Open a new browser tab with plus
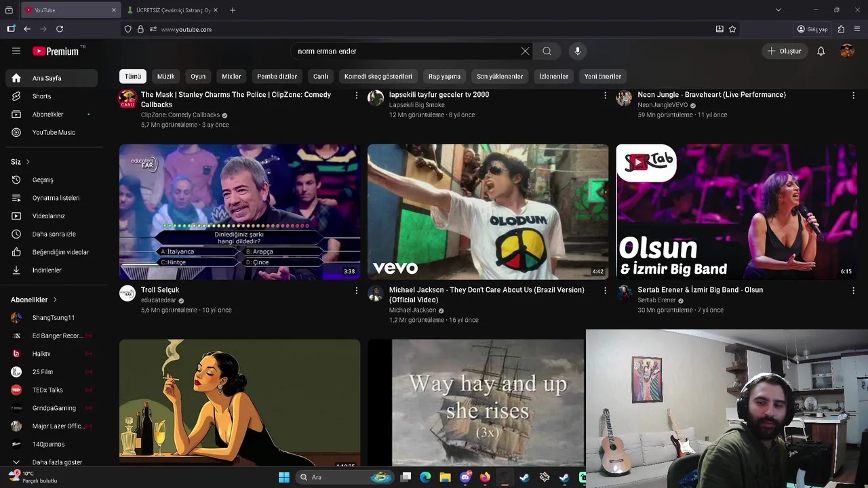Screen dimensions: 868x488 tap(233, 10)
